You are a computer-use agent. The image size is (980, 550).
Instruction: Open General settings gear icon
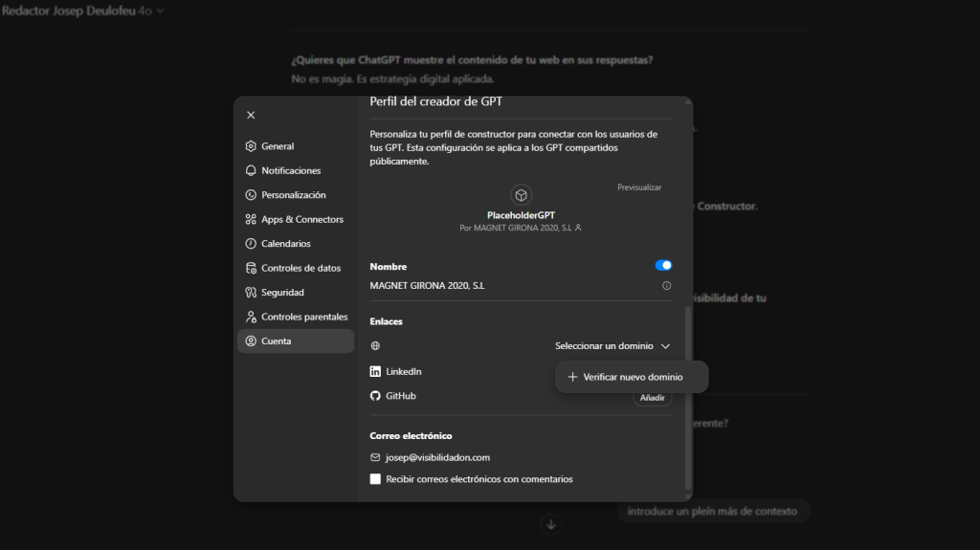click(x=251, y=146)
